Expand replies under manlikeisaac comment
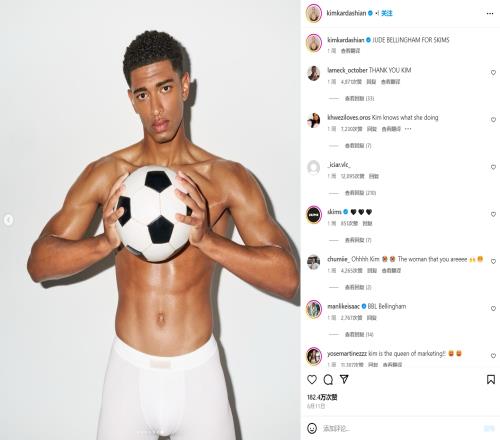 pyautogui.click(x=359, y=334)
